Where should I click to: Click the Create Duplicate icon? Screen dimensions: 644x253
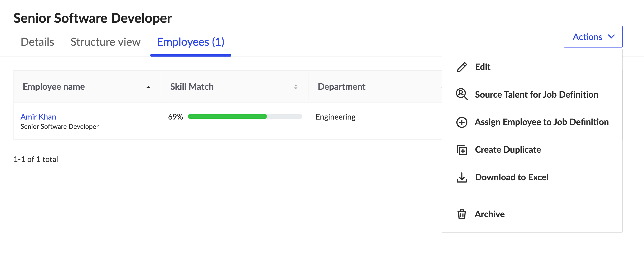461,150
